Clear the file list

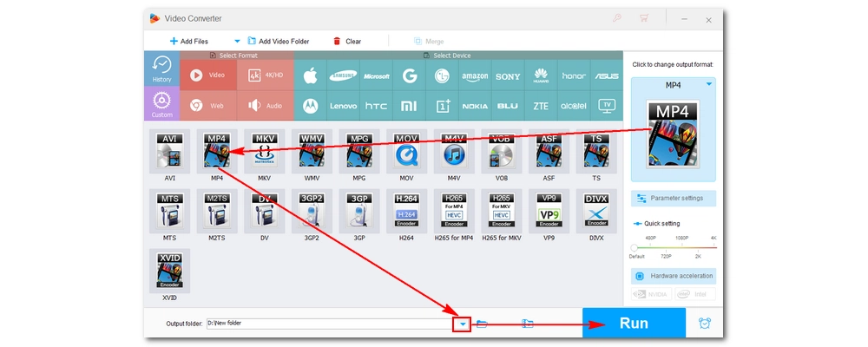tap(347, 41)
